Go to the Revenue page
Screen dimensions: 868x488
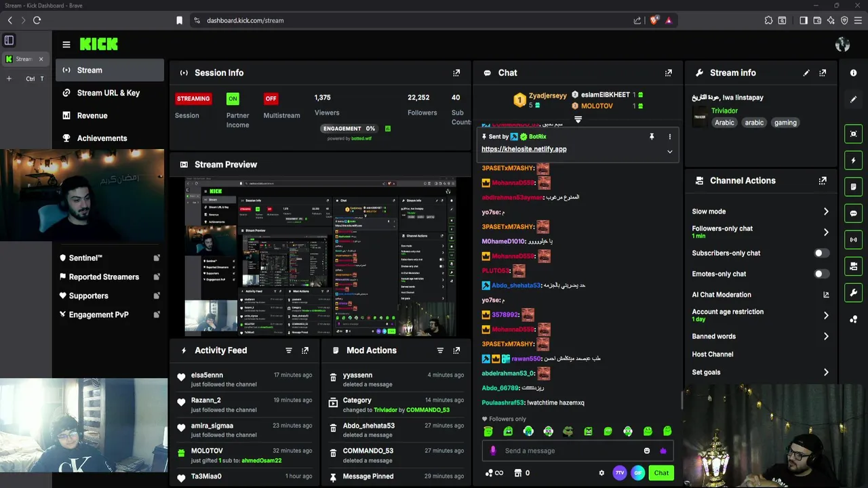click(110, 115)
